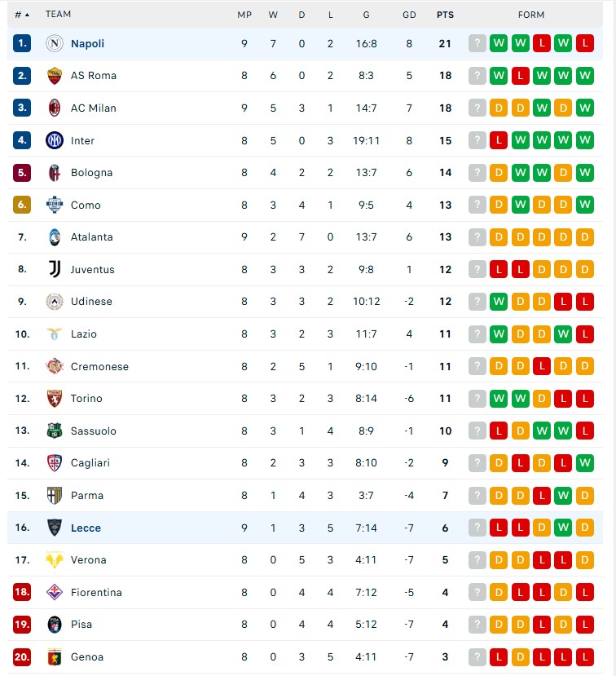This screenshot has height=676, width=616.
Task: Click Inter's upcoming match placeholder badge
Action: pyautogui.click(x=477, y=140)
